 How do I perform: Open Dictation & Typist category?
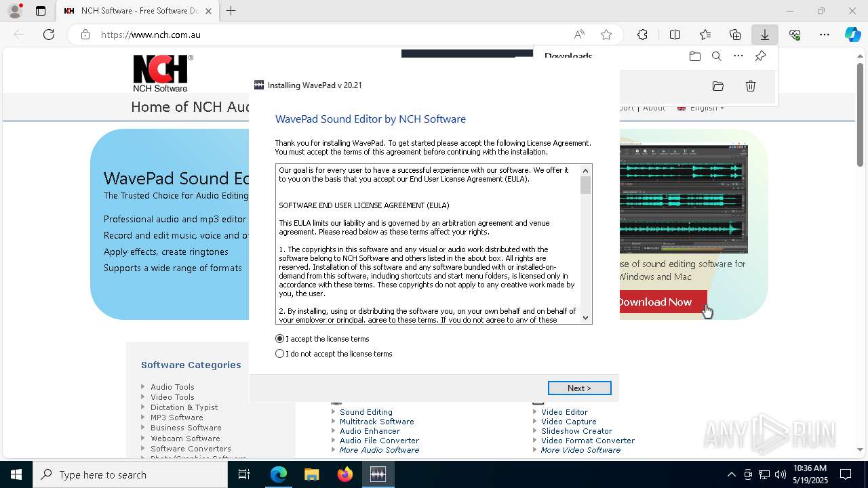184,407
